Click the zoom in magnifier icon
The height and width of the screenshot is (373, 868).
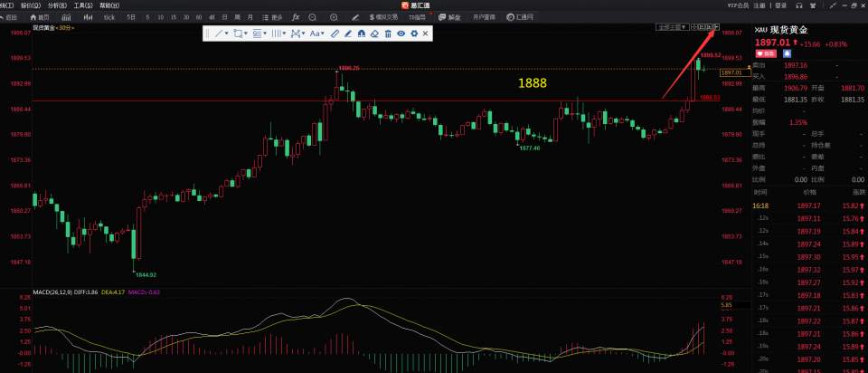pos(334,17)
